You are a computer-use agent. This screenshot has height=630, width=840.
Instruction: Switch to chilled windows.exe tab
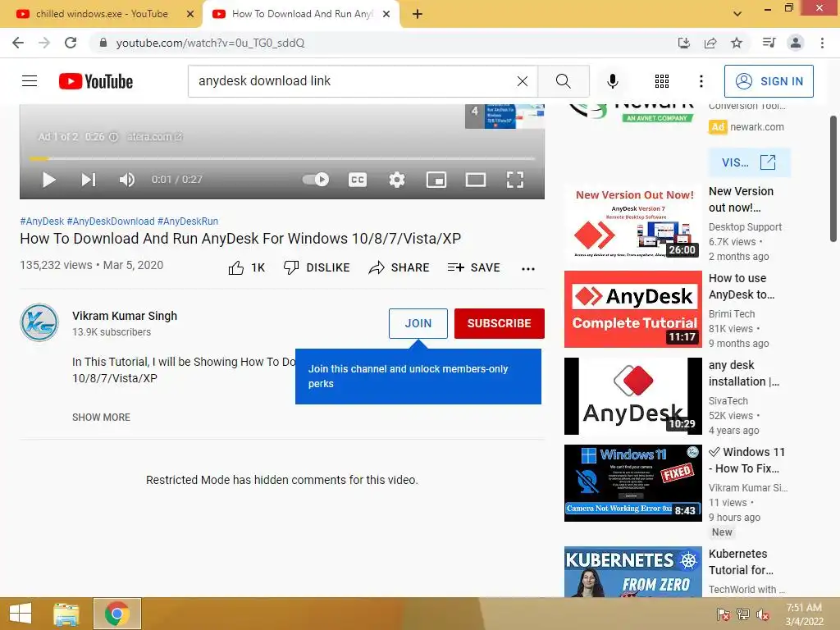(x=102, y=14)
